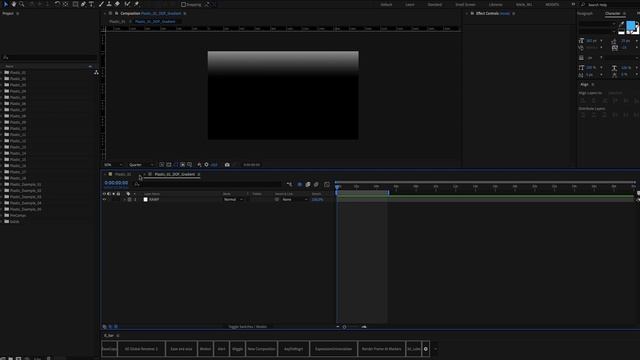The width and height of the screenshot is (640, 360).
Task: Click New Composition script button
Action: click(x=261, y=349)
